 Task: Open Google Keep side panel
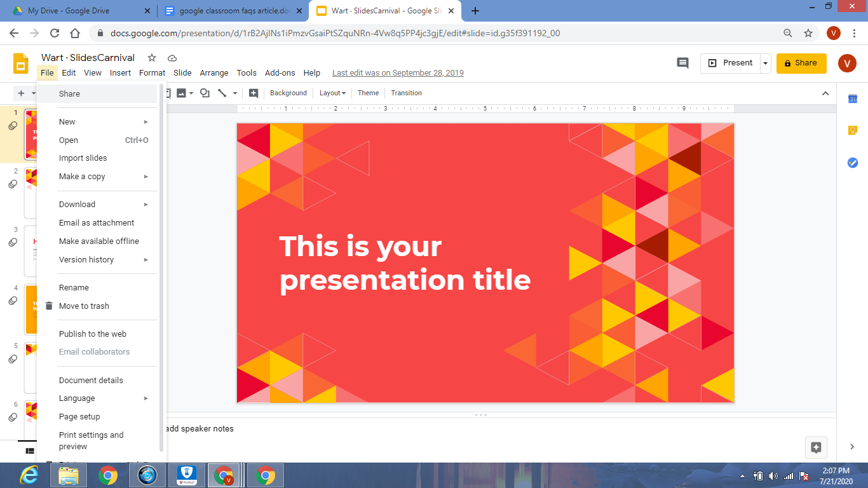coord(853,130)
